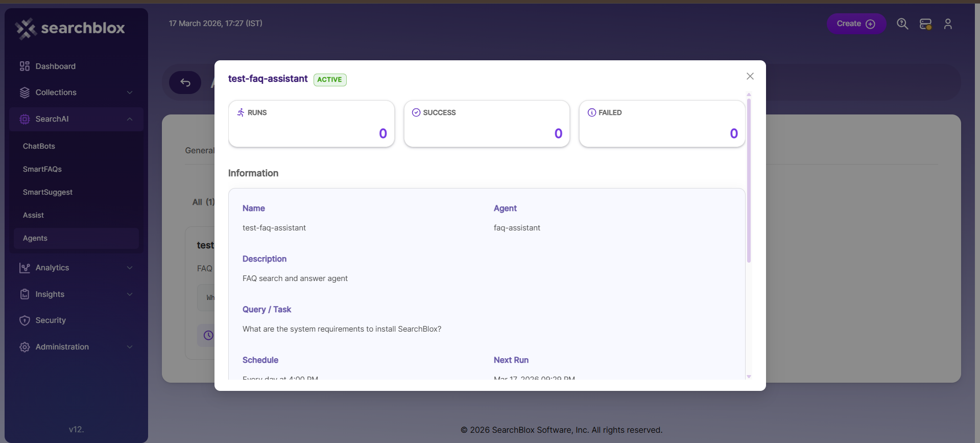Screen dimensions: 980x443
Task: Expand the Collections menu chevron
Action: click(x=130, y=92)
